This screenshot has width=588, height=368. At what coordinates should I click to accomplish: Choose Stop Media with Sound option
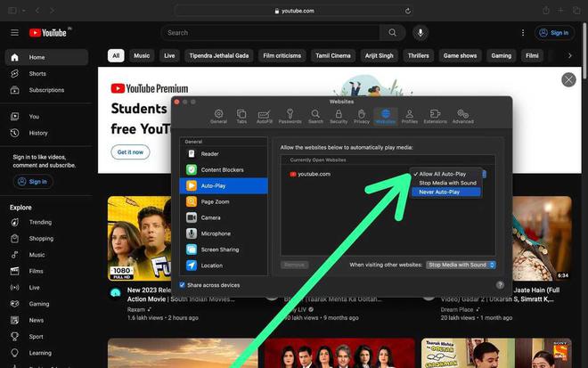tap(445, 183)
